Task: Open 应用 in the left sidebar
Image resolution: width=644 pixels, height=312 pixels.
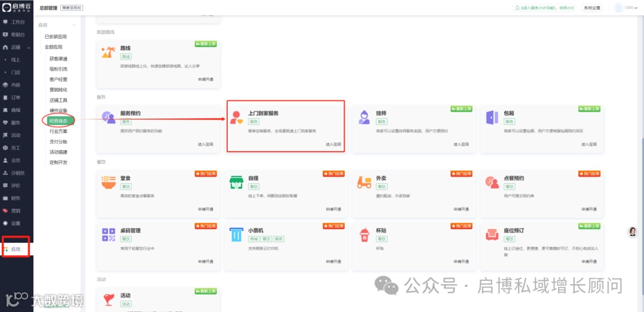Action: pyautogui.click(x=17, y=249)
